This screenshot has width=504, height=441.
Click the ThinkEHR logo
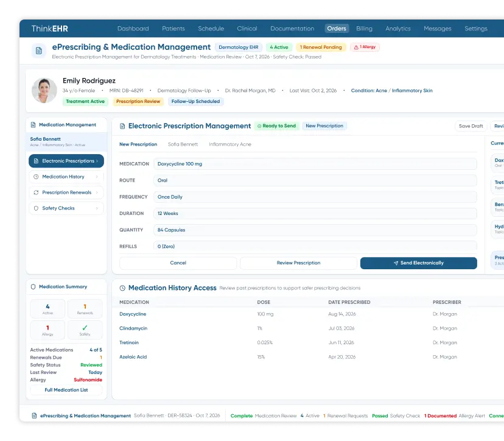point(50,29)
